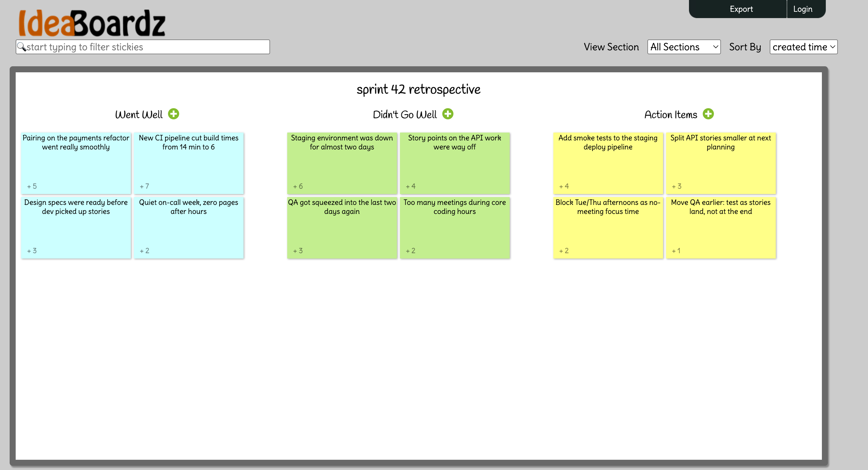The width and height of the screenshot is (868, 470).
Task: Open sticky 'Add smoke tests to the staging'
Action: pyautogui.click(x=608, y=163)
